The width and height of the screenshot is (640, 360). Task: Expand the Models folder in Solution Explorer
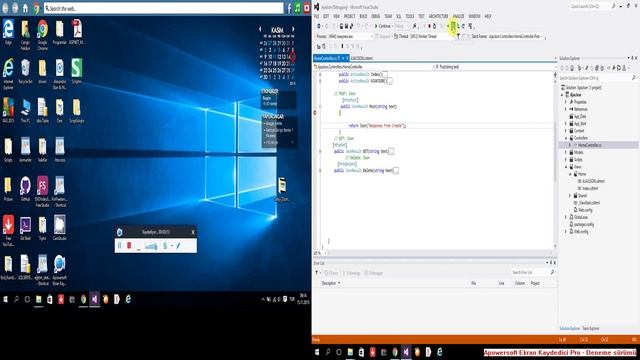tap(566, 152)
